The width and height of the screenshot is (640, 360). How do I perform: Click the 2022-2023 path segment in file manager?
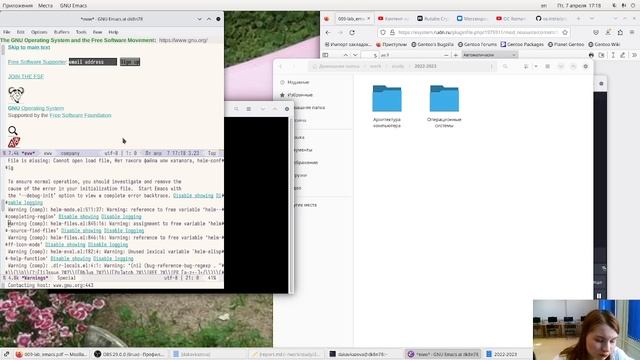pyautogui.click(x=425, y=66)
